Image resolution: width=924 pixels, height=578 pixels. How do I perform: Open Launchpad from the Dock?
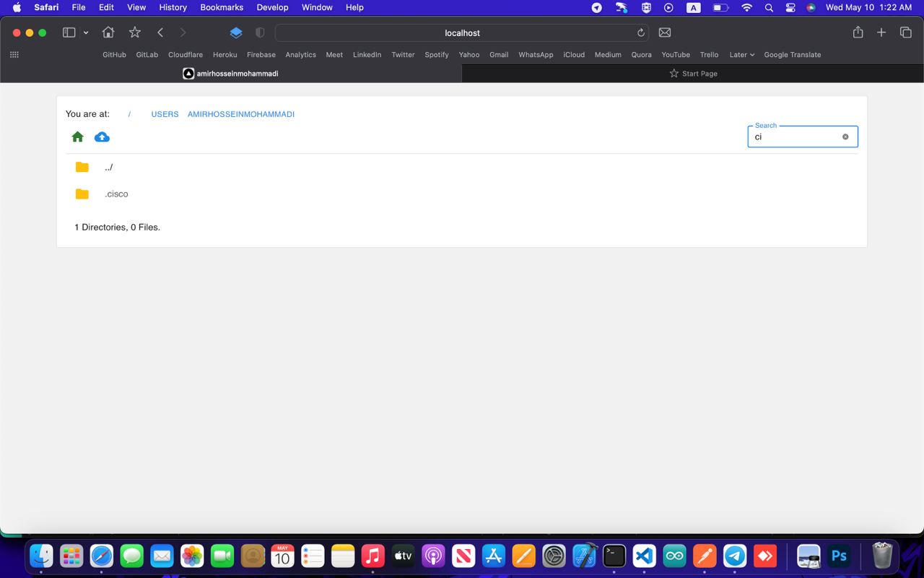coord(71,556)
